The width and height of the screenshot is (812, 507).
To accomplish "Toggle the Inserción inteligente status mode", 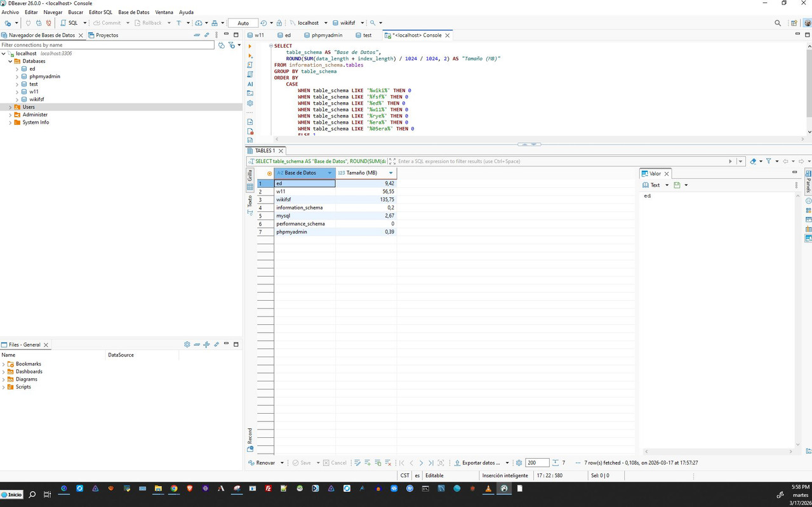I will point(505,475).
